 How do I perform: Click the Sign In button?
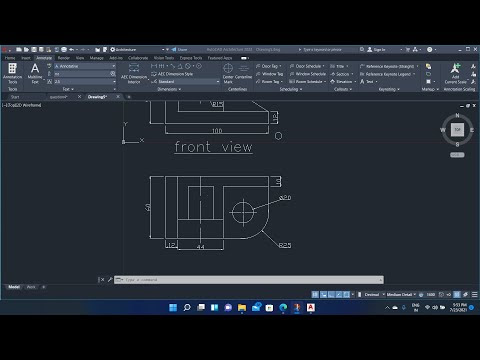[x=376, y=49]
